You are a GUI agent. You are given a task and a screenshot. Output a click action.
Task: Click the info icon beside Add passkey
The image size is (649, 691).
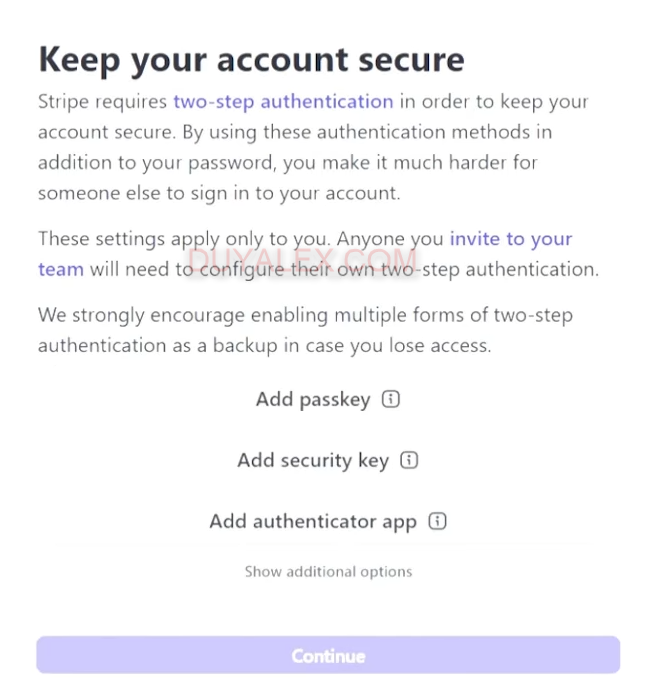pyautogui.click(x=391, y=400)
